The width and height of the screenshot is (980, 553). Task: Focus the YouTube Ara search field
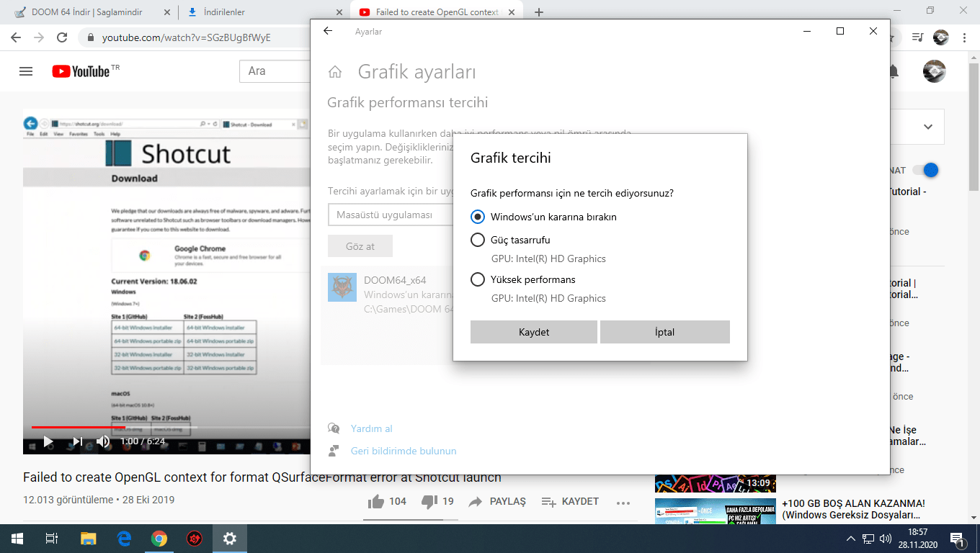click(x=275, y=71)
